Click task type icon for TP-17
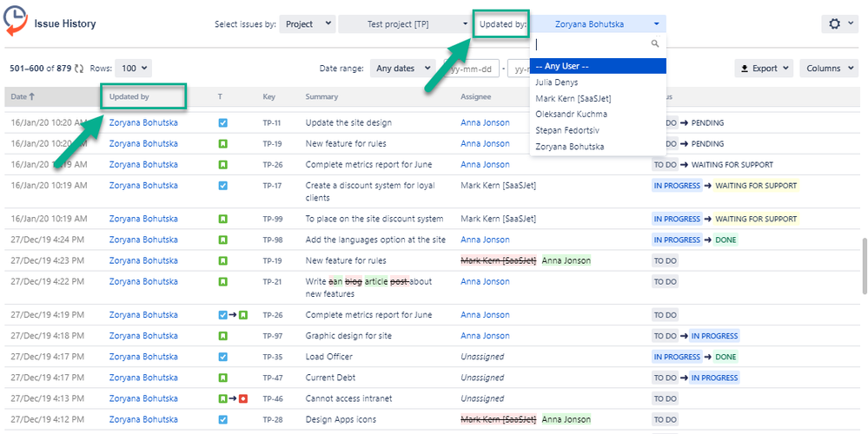 coord(222,186)
